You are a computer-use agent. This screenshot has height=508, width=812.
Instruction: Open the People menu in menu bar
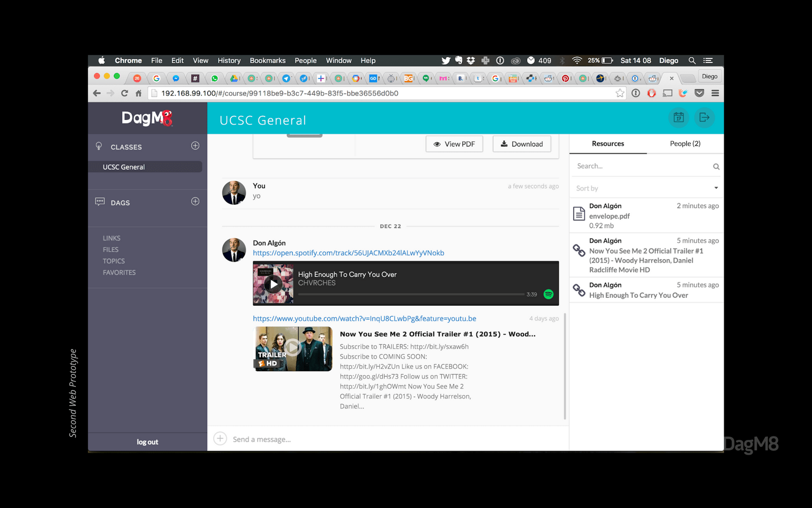click(306, 60)
